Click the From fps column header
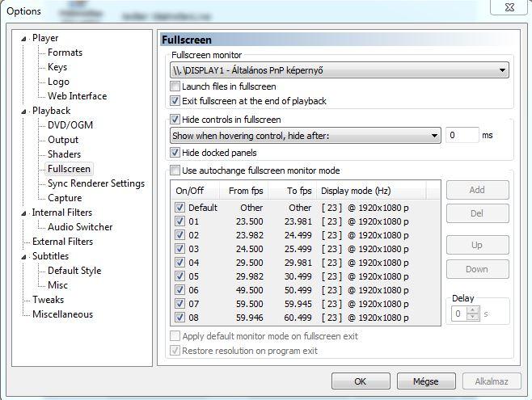Screen dimensions: 532x400 tap(244, 191)
